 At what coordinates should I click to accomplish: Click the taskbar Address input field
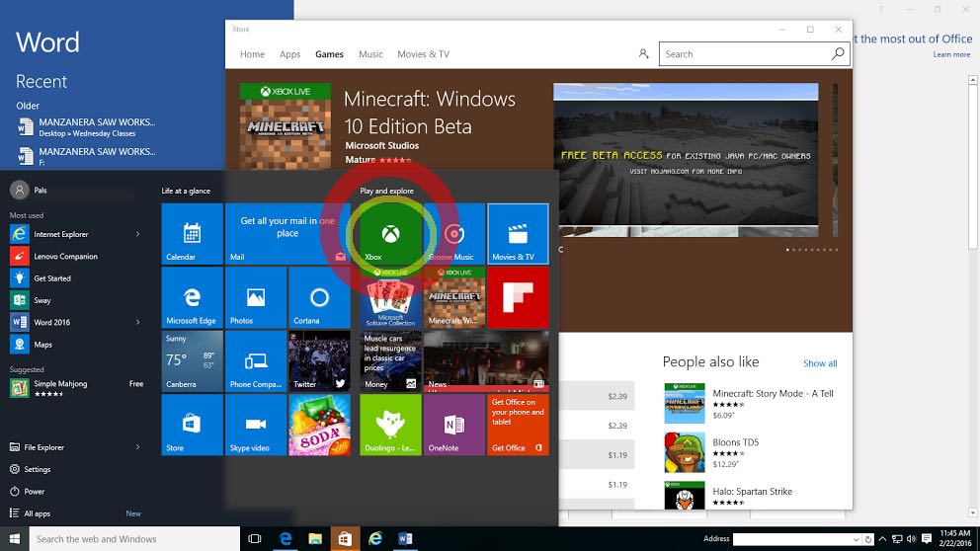pos(791,539)
